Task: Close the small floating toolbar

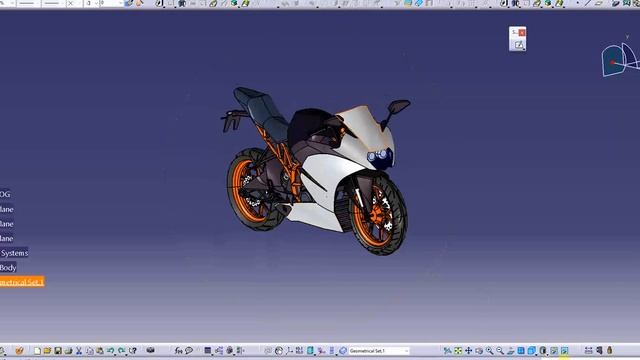Action: point(522,32)
